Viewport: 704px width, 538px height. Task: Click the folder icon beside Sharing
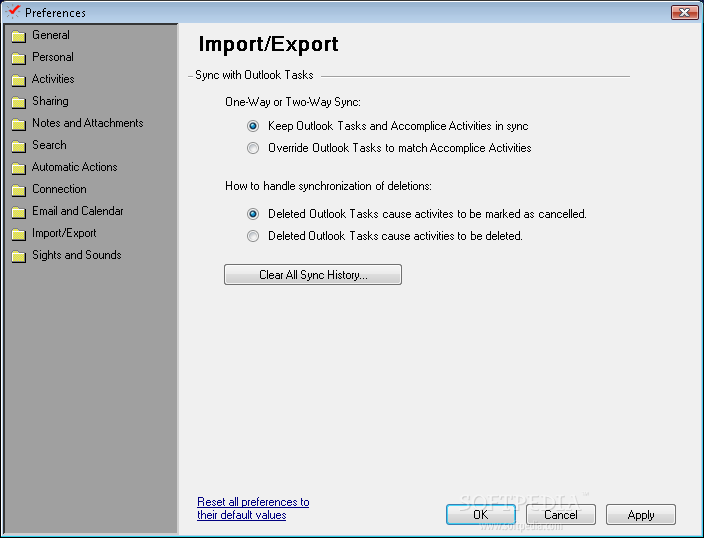(x=18, y=102)
